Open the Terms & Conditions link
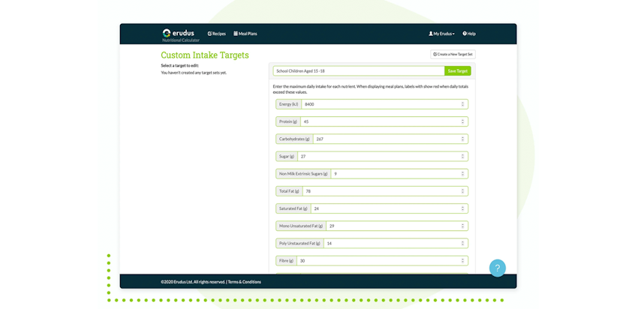The width and height of the screenshot is (644, 309). (x=245, y=282)
